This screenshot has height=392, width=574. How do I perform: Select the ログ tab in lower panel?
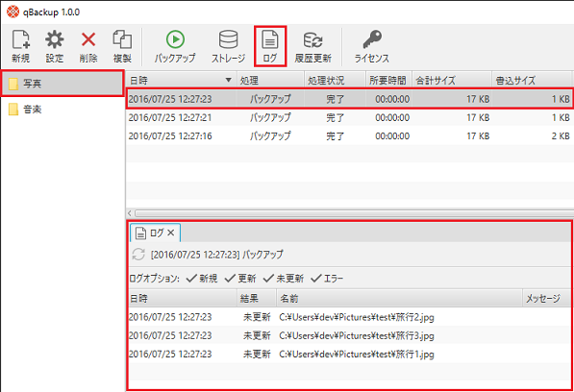(155, 233)
